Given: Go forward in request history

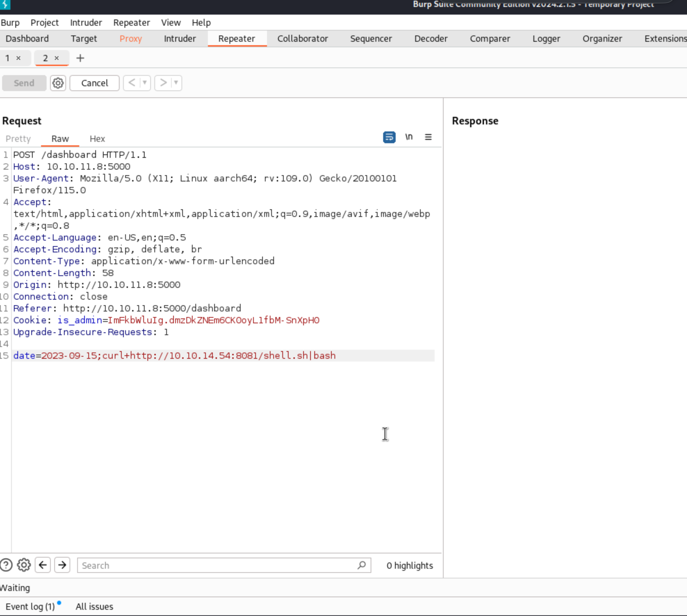Looking at the screenshot, I should pyautogui.click(x=163, y=83).
